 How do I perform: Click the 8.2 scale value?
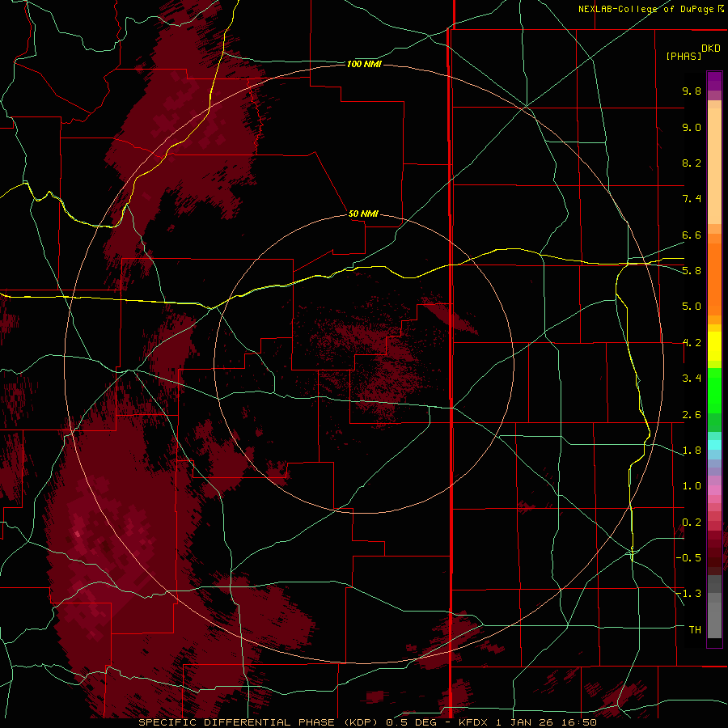[x=692, y=163]
